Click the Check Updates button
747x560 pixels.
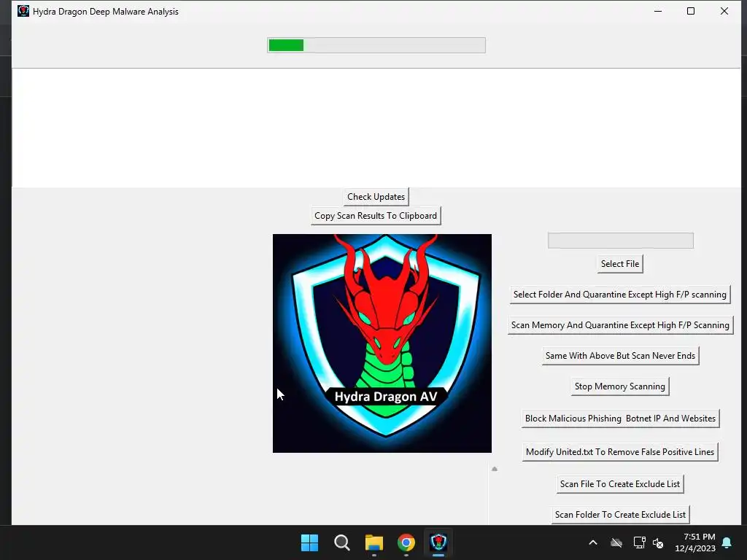click(376, 197)
